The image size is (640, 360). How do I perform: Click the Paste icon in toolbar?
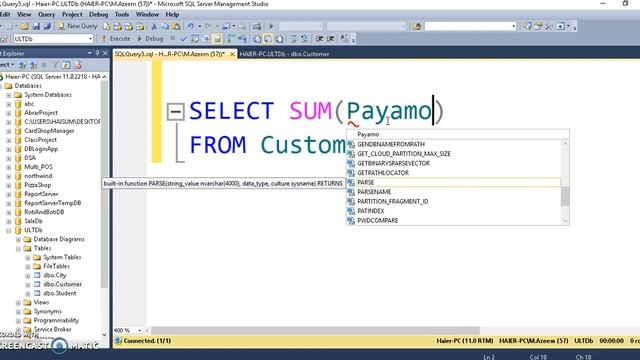tap(176, 26)
